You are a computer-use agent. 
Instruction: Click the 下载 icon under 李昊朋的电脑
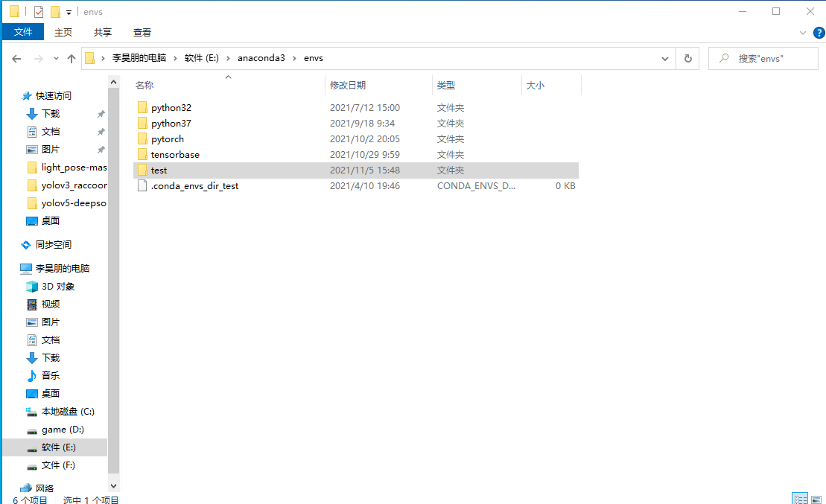(x=31, y=358)
